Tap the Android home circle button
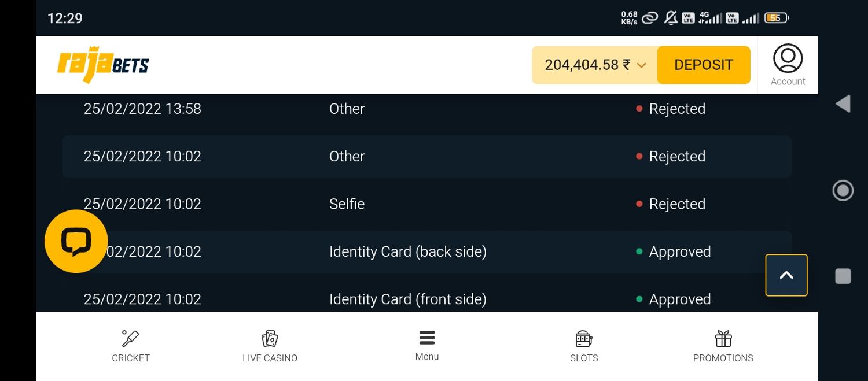The height and width of the screenshot is (381, 868). (x=843, y=190)
